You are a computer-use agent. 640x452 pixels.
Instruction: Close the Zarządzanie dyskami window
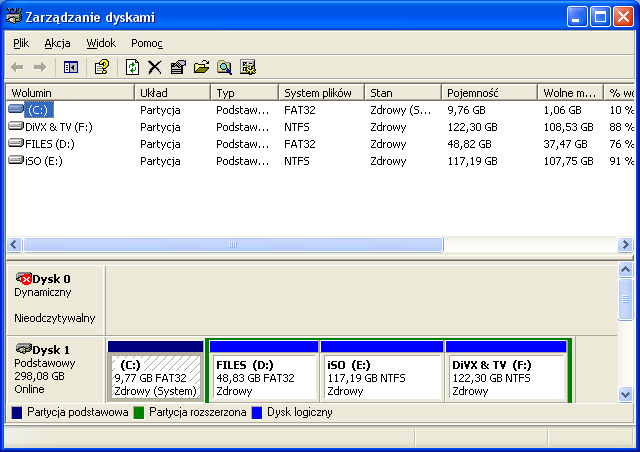click(624, 17)
